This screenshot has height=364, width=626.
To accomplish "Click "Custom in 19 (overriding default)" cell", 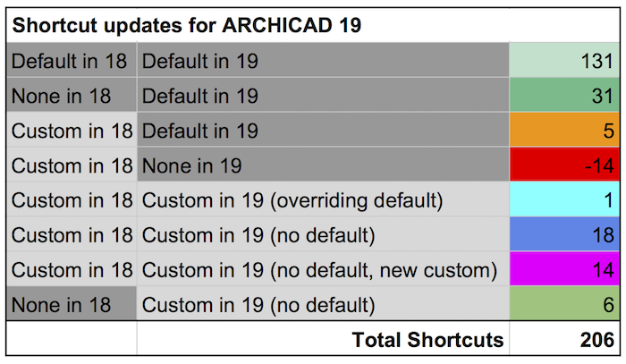I will [323, 200].
